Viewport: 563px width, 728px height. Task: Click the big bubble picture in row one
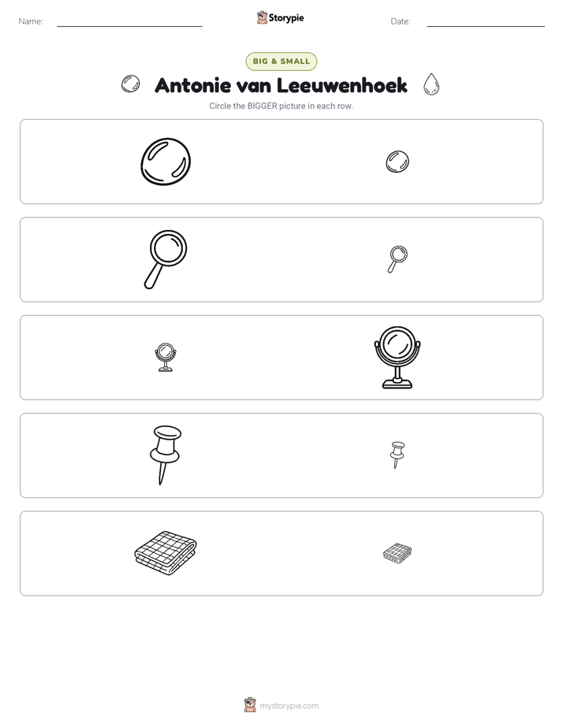pyautogui.click(x=166, y=162)
